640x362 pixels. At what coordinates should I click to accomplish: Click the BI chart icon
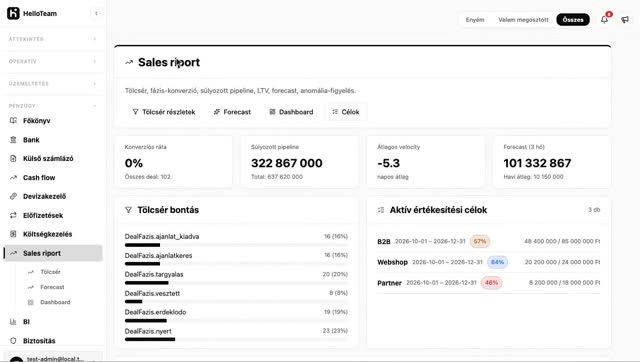pyautogui.click(x=13, y=322)
